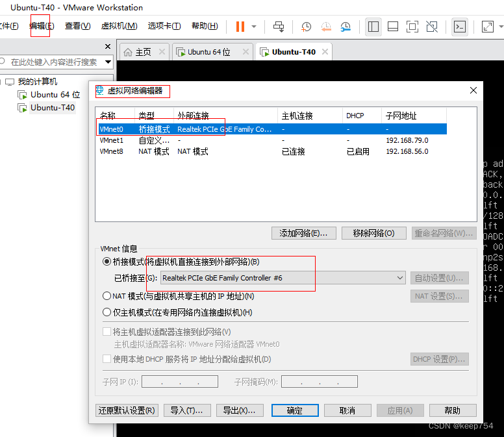The height and width of the screenshot is (437, 504).
Task: Click the 取消 button
Action: [347, 410]
